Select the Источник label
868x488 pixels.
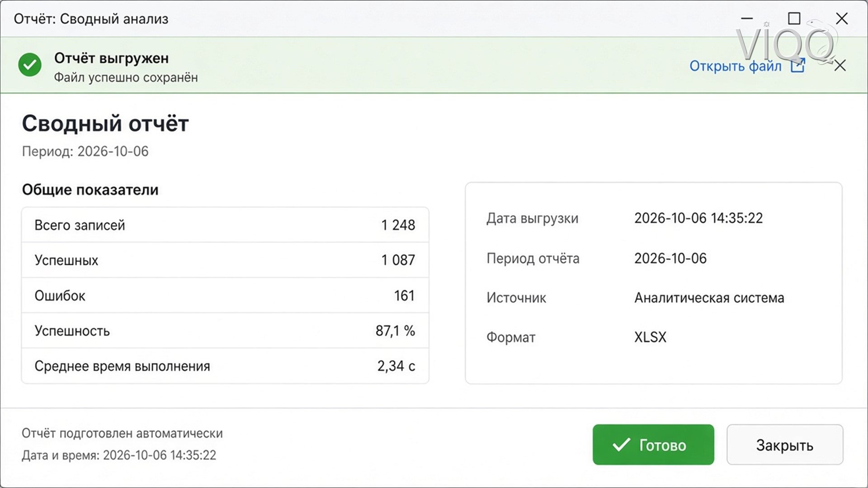[x=516, y=298]
